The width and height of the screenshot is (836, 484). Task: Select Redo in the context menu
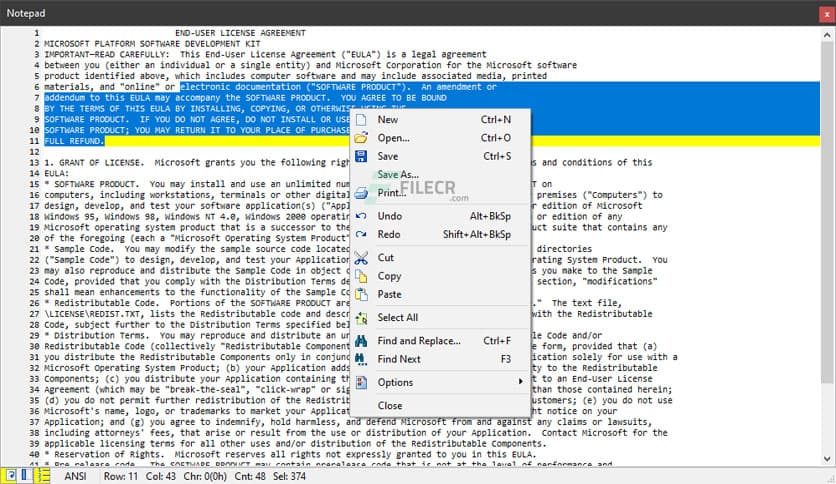pyautogui.click(x=440, y=234)
